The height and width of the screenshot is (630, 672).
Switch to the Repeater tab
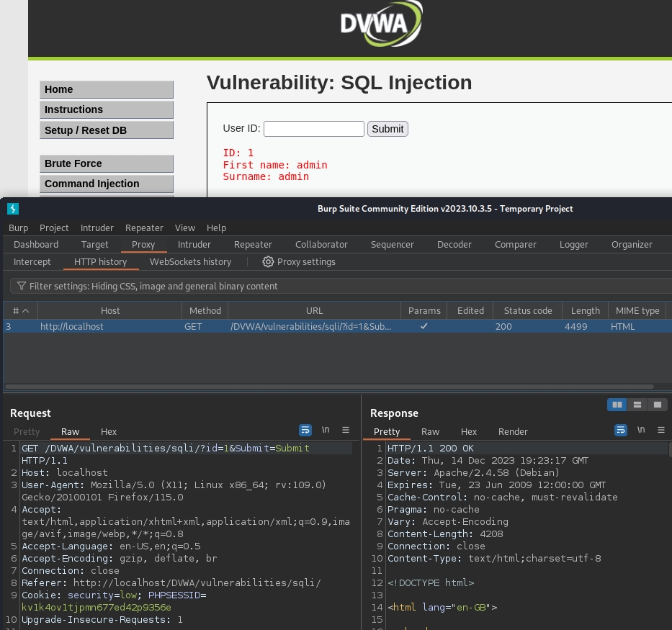click(253, 245)
